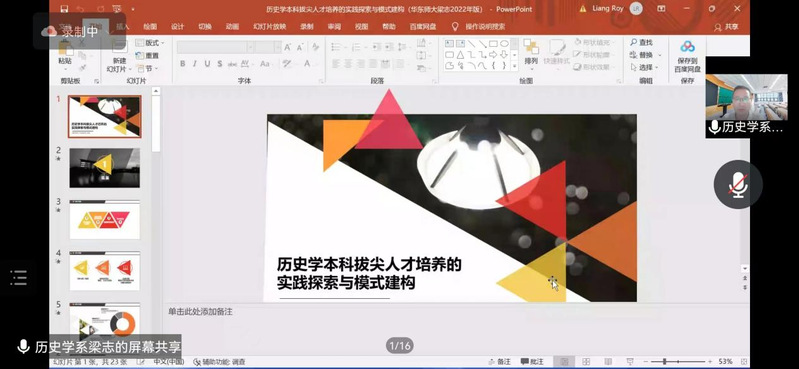The image size is (799, 369).
Task: Select slide 3 thumbnail in slide panel
Action: [104, 219]
